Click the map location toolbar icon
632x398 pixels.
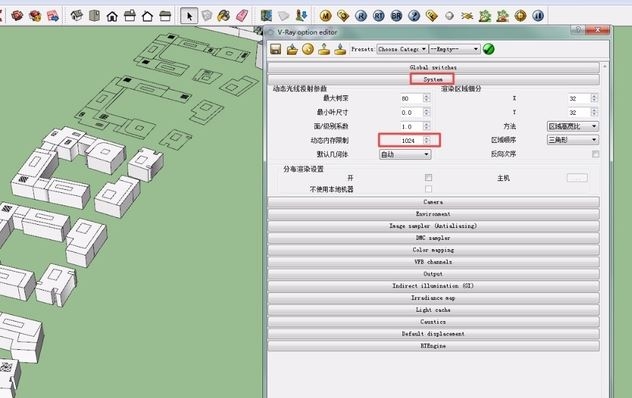click(266, 16)
